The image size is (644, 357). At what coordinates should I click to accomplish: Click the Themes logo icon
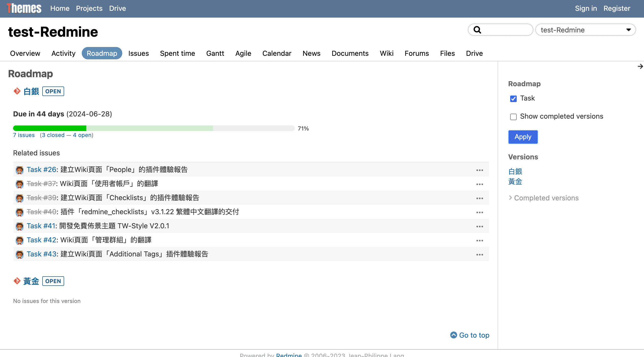[24, 8]
